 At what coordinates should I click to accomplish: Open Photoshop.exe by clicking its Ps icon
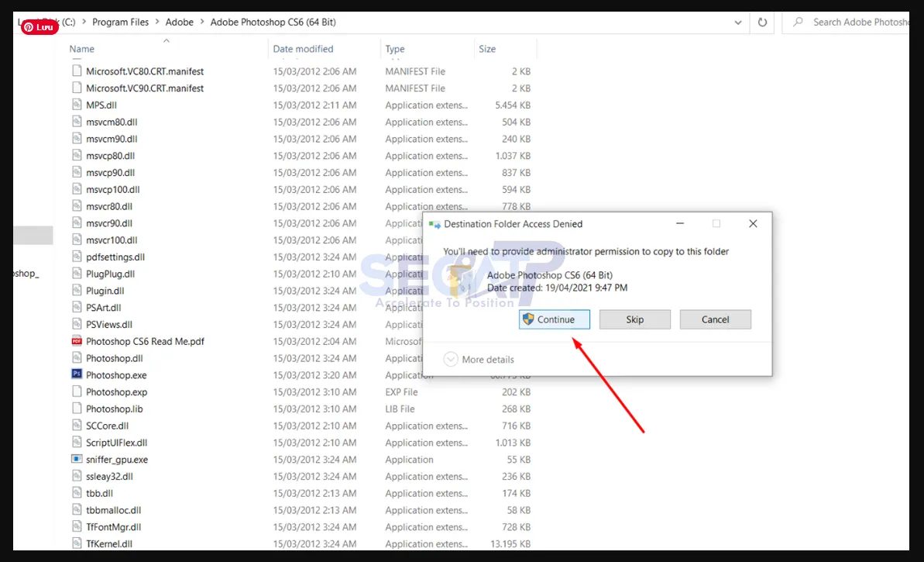[x=77, y=374]
